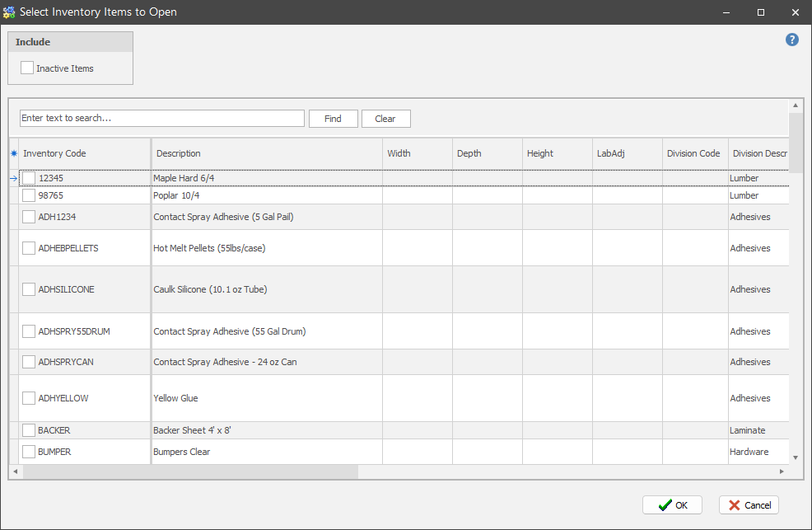
Task: Tick the ADHSILICONE row checkbox
Action: coord(29,289)
